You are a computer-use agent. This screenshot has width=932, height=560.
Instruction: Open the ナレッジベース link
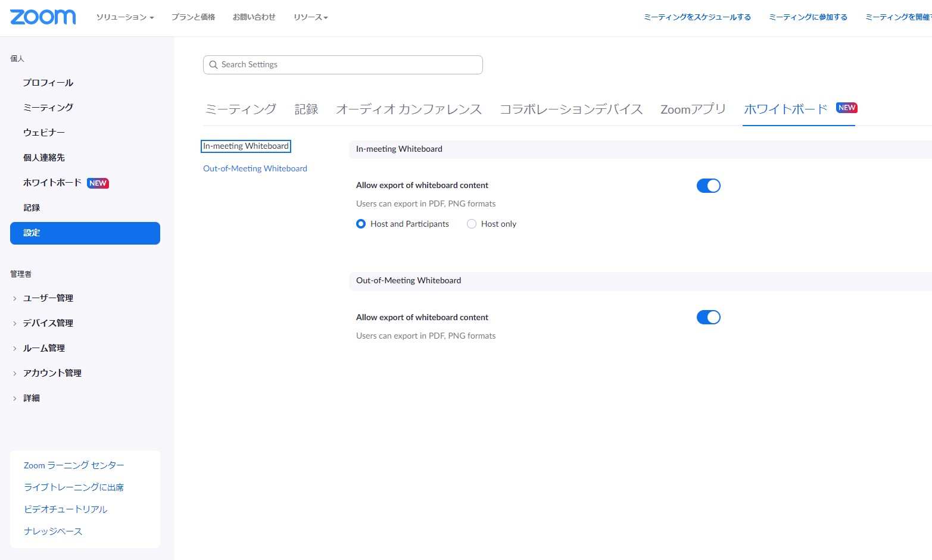click(x=52, y=531)
